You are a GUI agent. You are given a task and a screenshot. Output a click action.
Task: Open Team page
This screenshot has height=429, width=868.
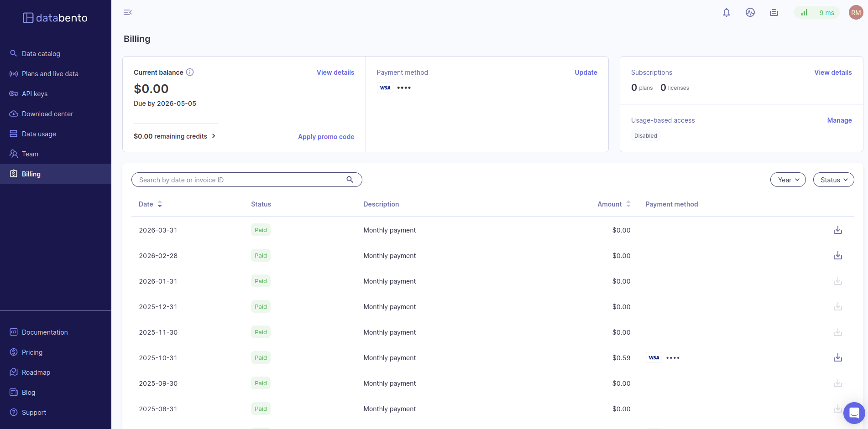coord(56,154)
